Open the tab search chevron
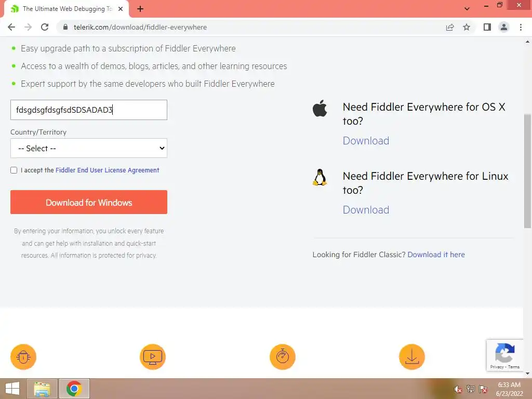 pyautogui.click(x=467, y=9)
